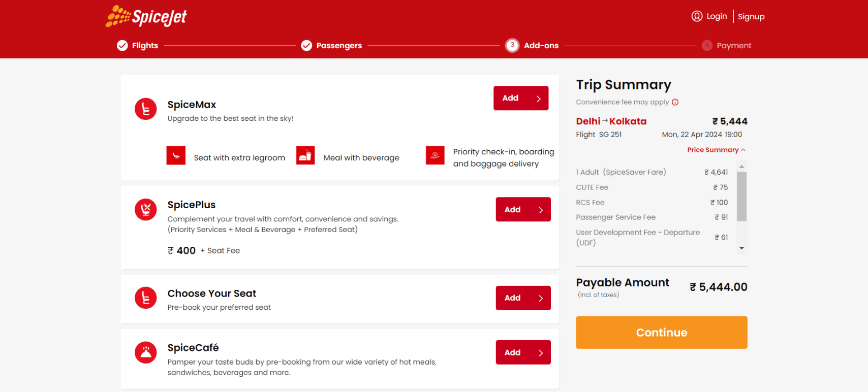Click the CUTE Fee row label
Viewport: 868px width, 392px height.
pos(592,187)
